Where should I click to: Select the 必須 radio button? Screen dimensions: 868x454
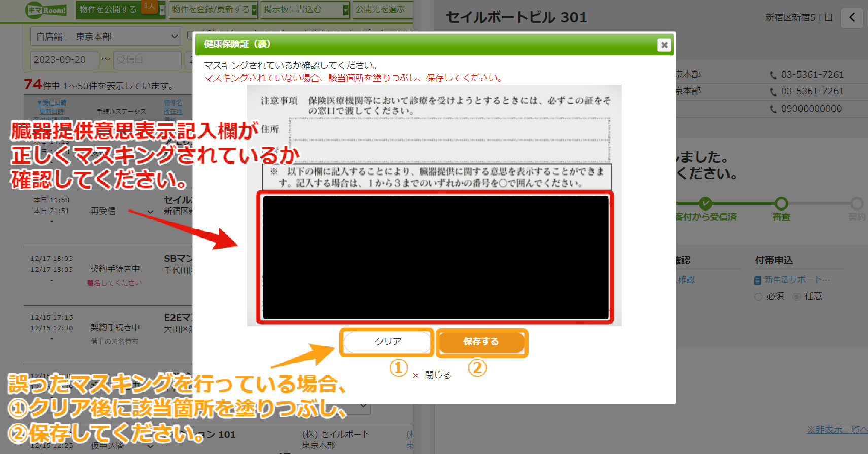[758, 297]
